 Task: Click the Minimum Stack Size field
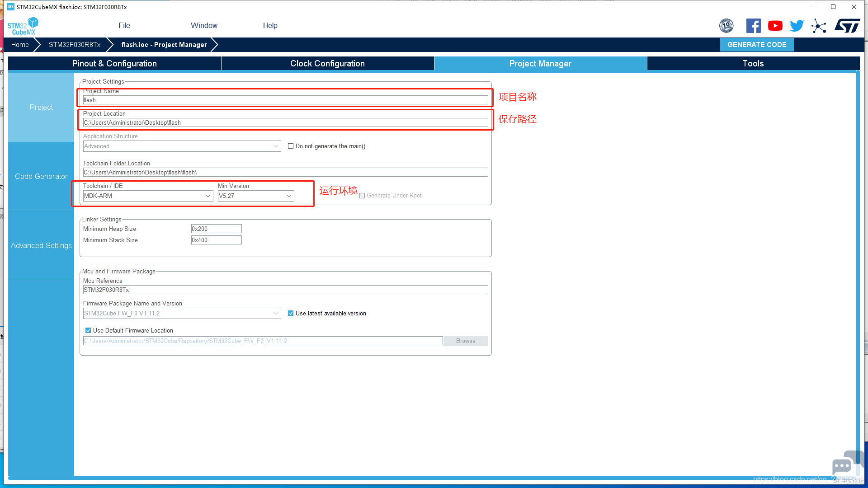[x=217, y=240]
